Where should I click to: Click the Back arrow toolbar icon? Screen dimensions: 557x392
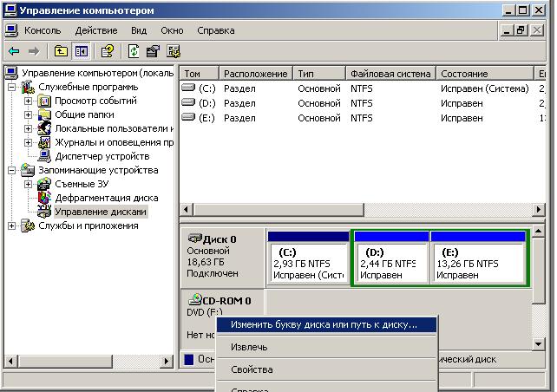[14, 51]
